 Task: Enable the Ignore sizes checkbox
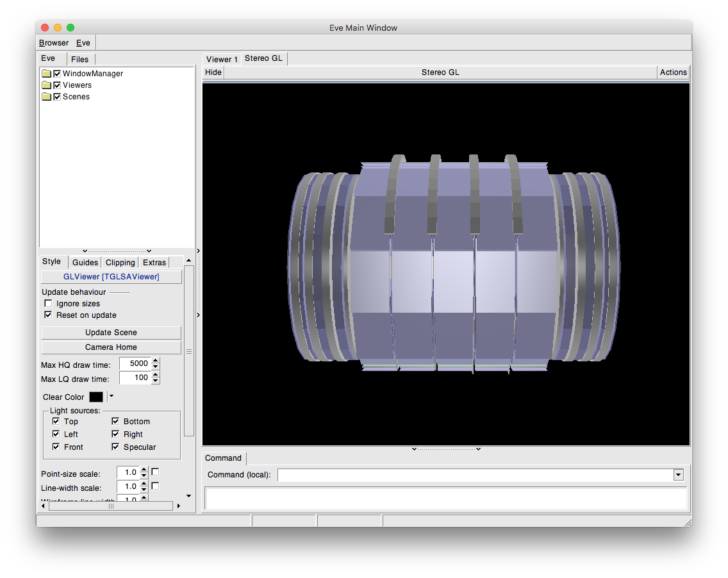click(x=48, y=304)
